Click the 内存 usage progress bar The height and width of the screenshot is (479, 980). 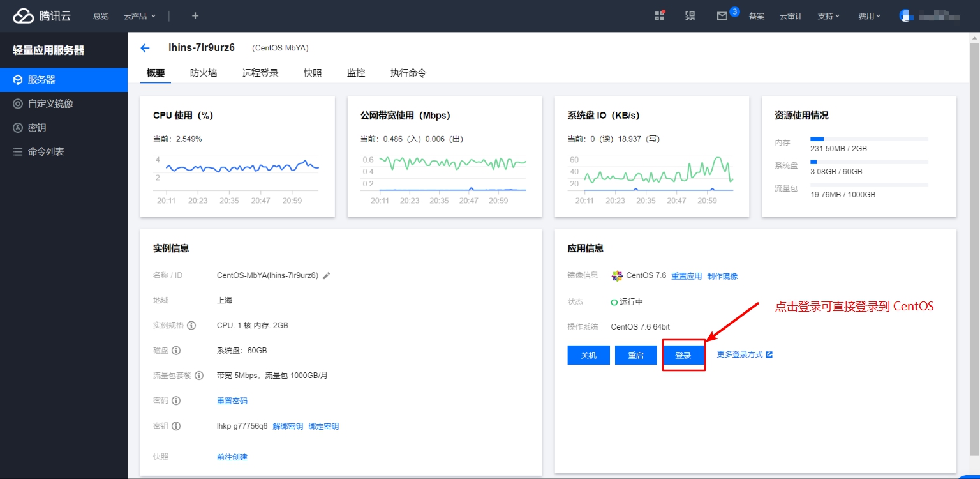[x=869, y=139]
